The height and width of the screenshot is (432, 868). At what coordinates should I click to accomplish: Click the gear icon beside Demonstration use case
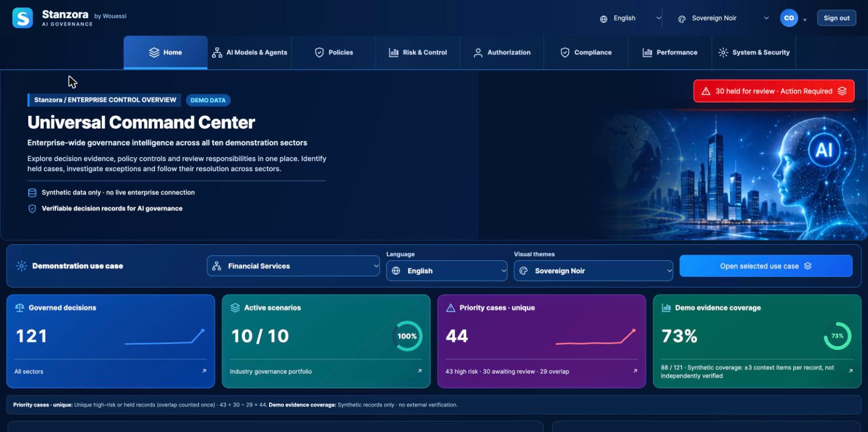coord(21,266)
